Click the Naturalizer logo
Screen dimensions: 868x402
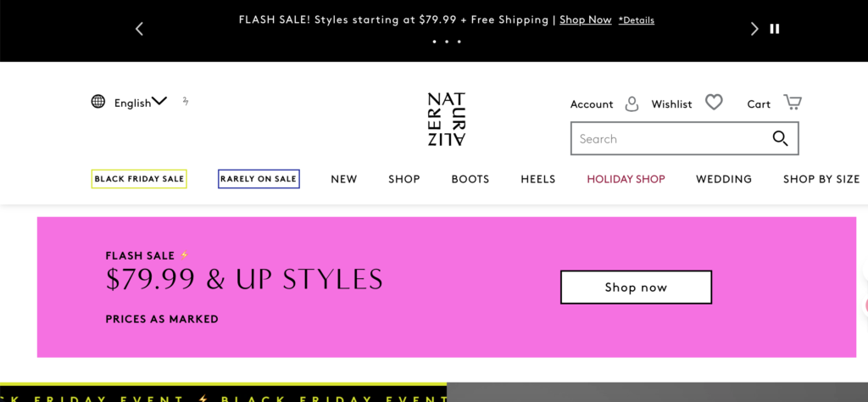[x=447, y=119]
